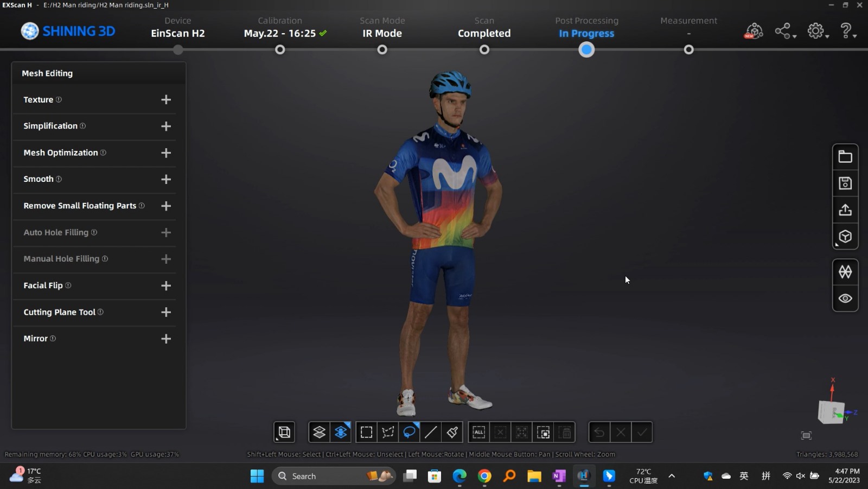Show hidden system tray icons
Image resolution: width=868 pixels, height=489 pixels.
click(672, 476)
